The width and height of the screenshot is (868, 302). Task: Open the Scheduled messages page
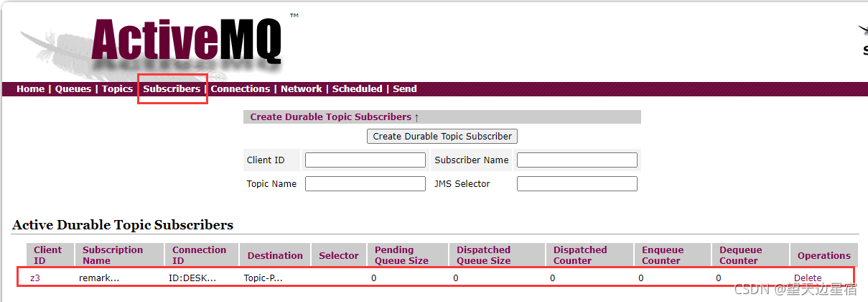(x=357, y=89)
